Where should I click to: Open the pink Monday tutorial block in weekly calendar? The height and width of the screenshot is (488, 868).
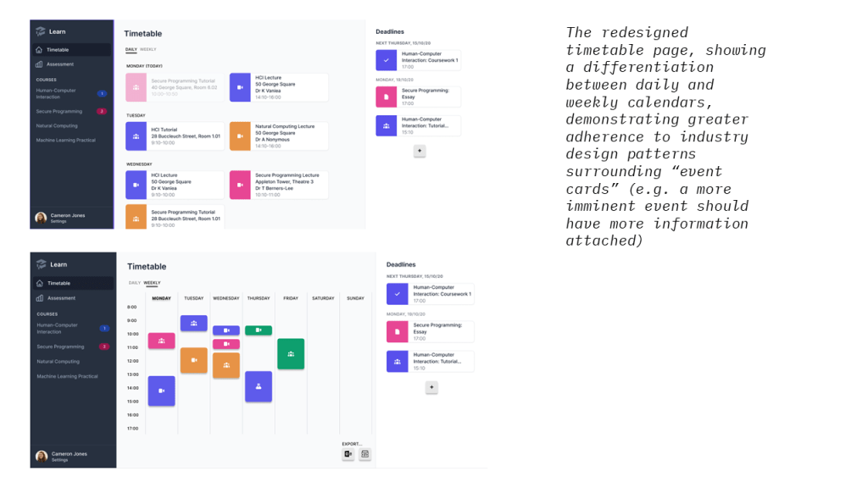161,341
